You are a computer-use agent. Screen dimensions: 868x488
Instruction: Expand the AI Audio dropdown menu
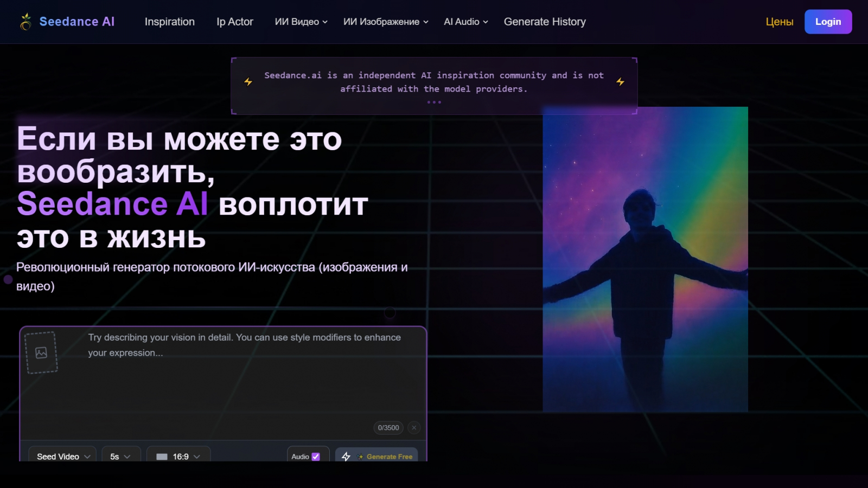point(466,22)
